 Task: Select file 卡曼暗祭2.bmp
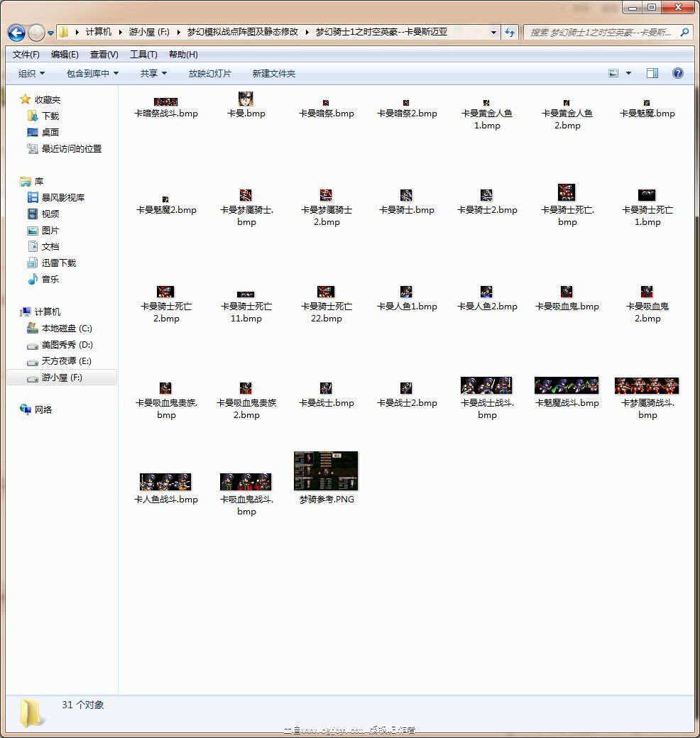pyautogui.click(x=407, y=109)
